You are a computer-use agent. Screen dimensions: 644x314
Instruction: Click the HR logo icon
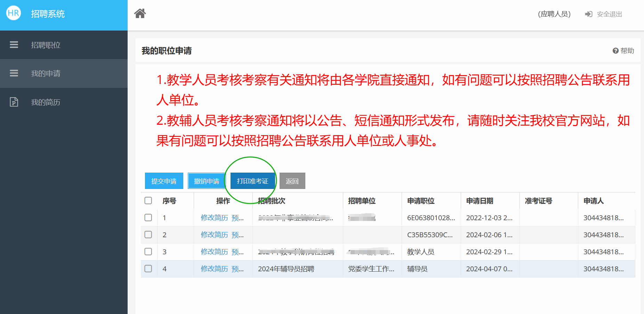coord(14,13)
